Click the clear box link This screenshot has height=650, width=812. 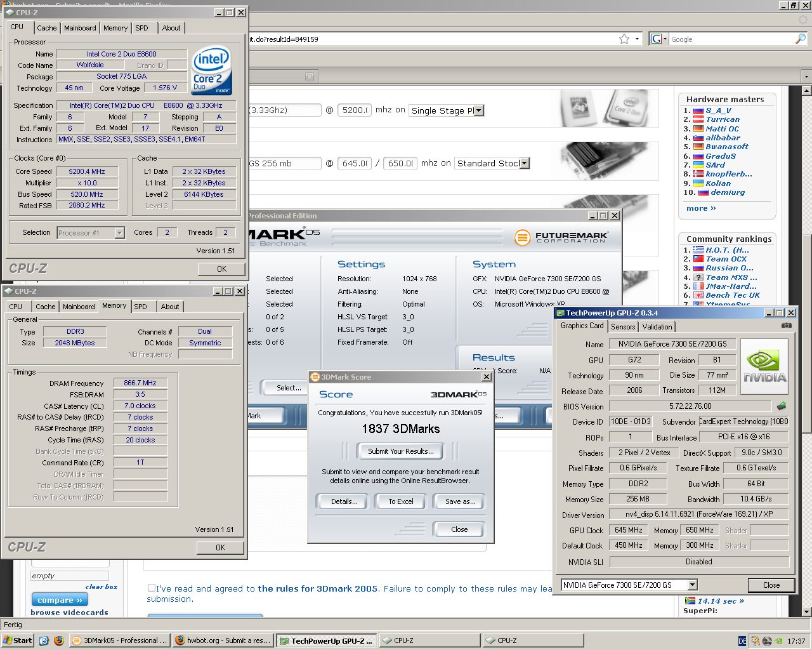click(101, 587)
